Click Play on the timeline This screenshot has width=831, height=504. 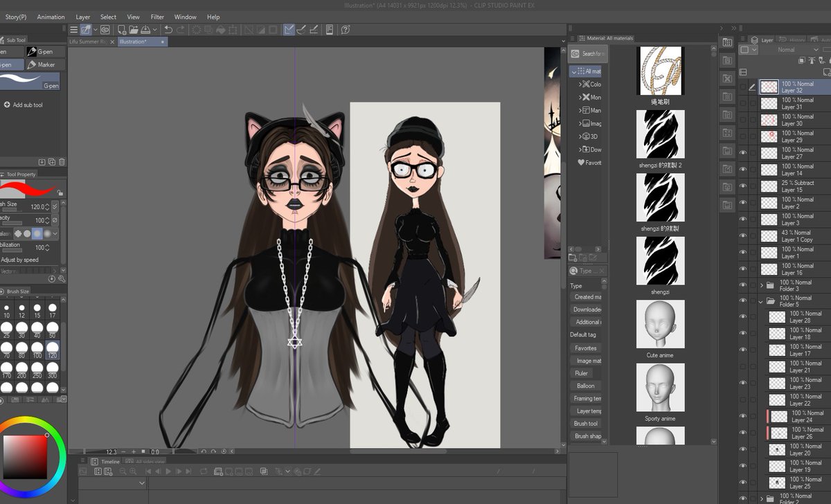(168, 471)
